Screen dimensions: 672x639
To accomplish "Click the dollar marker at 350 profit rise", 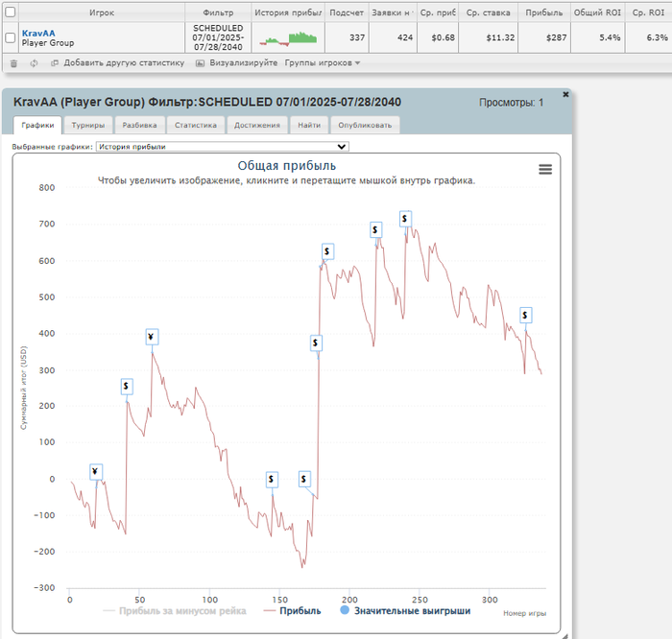I will pyautogui.click(x=316, y=343).
